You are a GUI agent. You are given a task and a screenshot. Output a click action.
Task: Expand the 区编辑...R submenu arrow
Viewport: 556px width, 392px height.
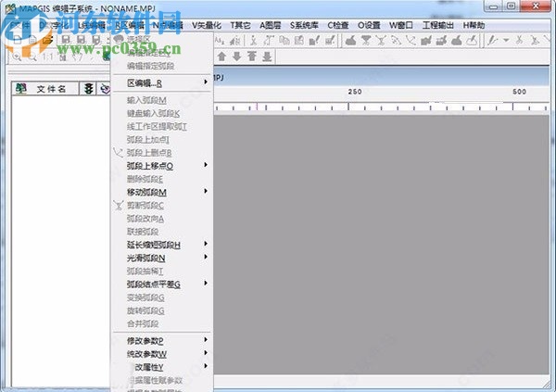click(x=206, y=82)
